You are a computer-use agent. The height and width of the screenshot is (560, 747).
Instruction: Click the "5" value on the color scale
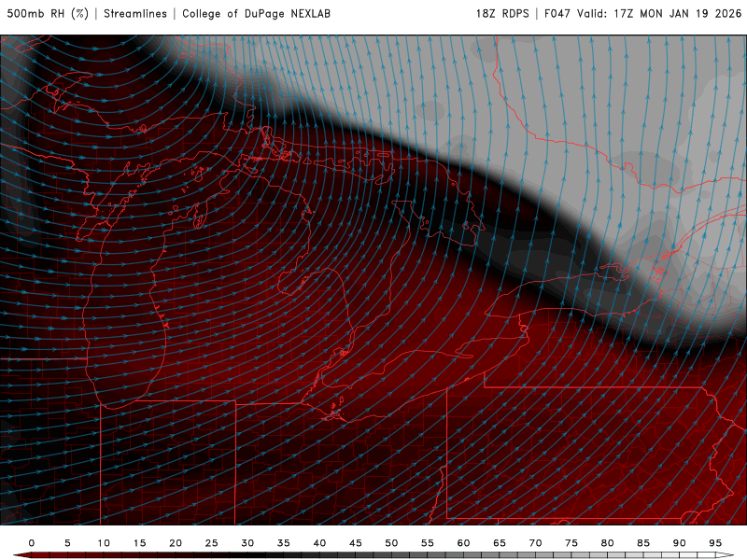[67, 543]
